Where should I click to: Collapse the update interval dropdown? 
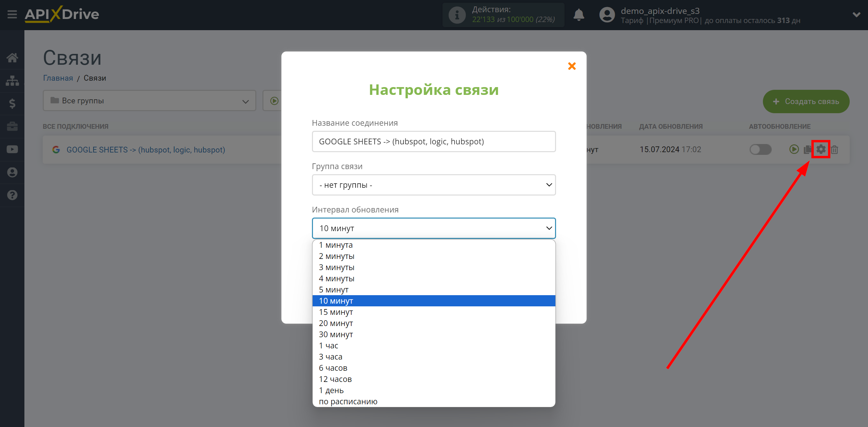(x=434, y=228)
